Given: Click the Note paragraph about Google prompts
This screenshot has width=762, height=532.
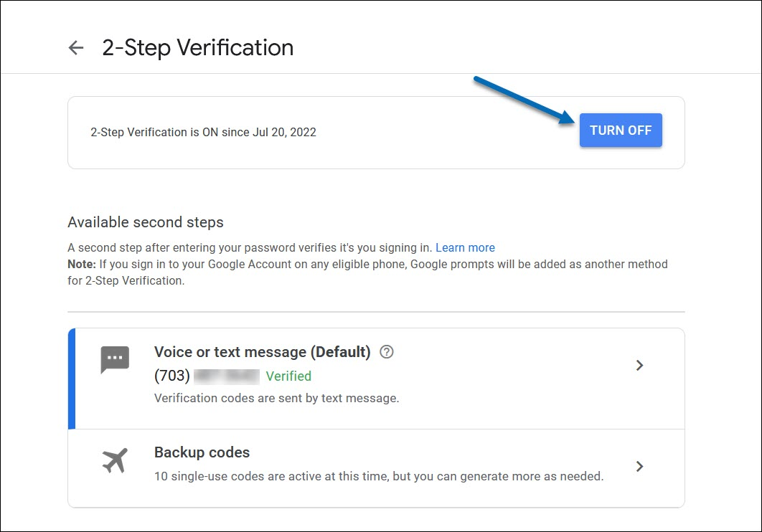Looking at the screenshot, I should tap(367, 272).
